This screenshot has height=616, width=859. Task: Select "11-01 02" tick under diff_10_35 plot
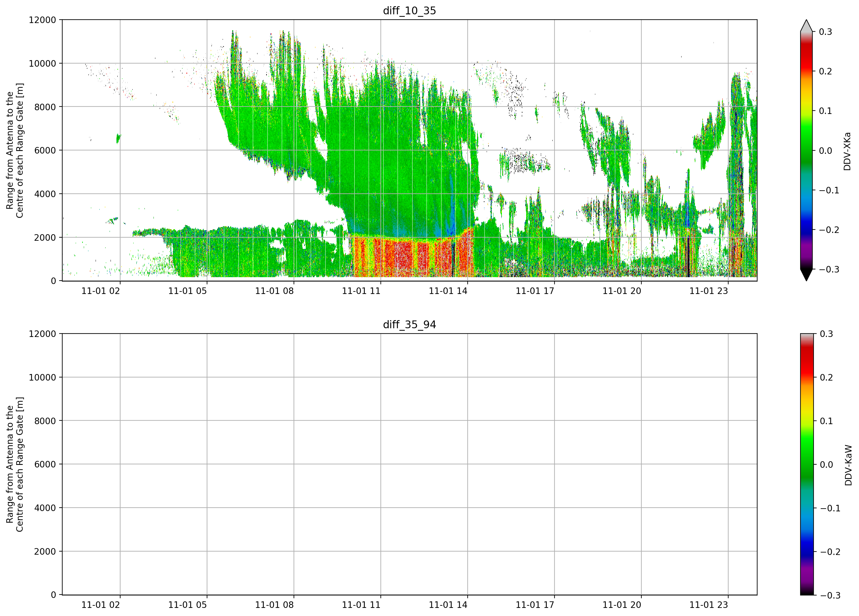pos(101,291)
